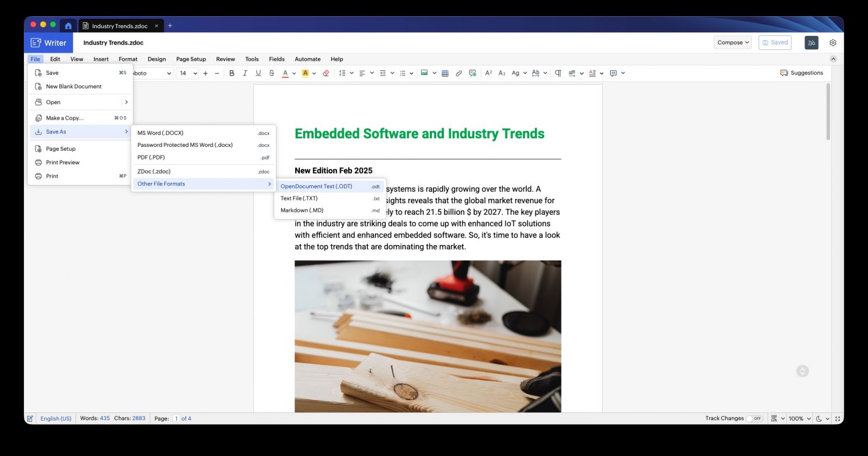Open the Compose mode dropdown

click(x=733, y=43)
